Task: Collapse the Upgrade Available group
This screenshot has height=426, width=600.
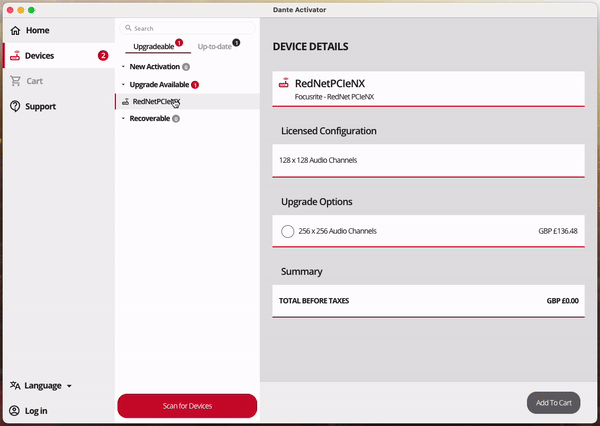Action: [123, 85]
